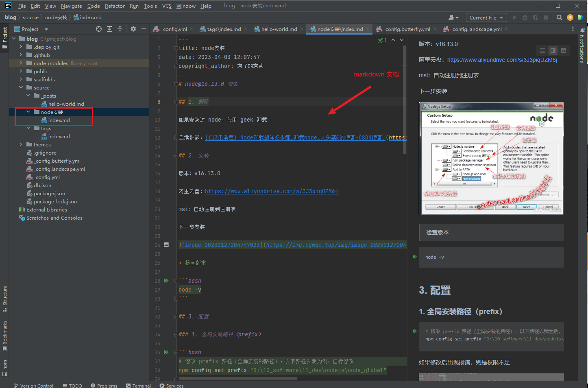Open the Refactor menu

[x=115, y=6]
